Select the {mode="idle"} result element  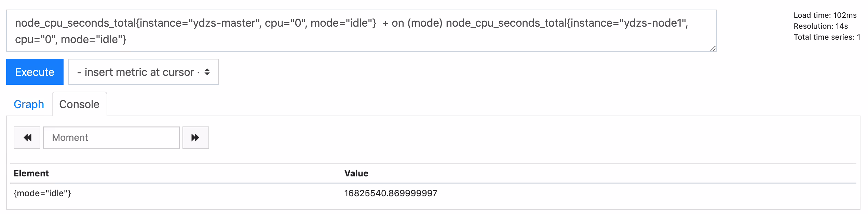pos(42,193)
